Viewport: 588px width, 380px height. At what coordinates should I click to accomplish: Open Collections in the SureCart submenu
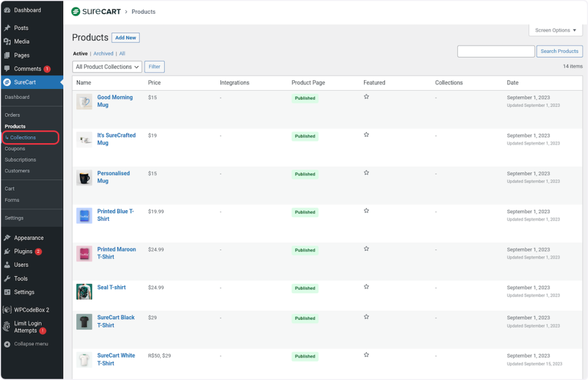pyautogui.click(x=23, y=137)
